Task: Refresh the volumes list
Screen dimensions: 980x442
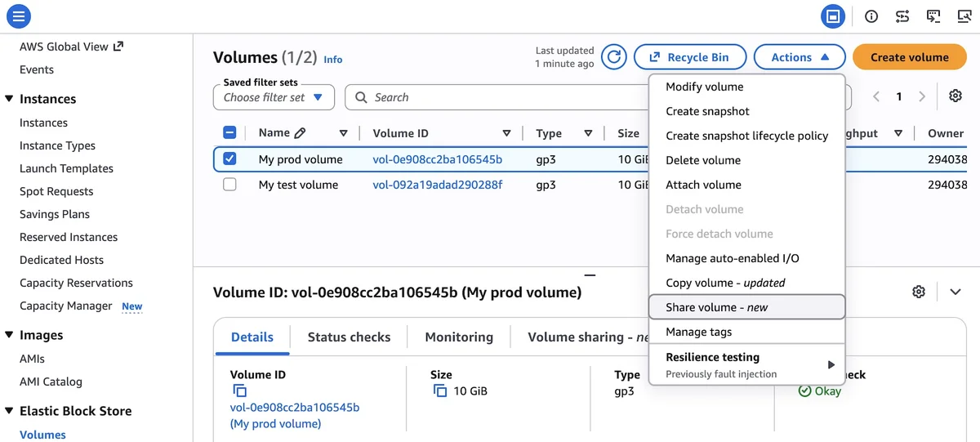Action: (614, 57)
